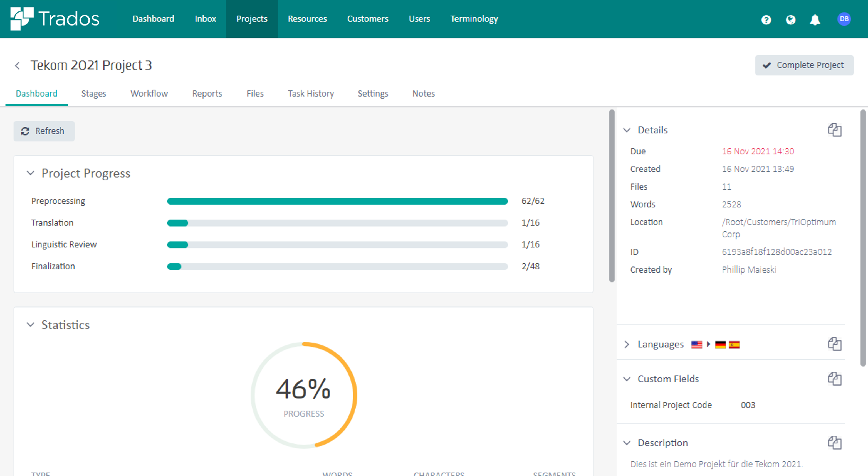
Task: Switch to the Stages tab
Action: click(94, 94)
